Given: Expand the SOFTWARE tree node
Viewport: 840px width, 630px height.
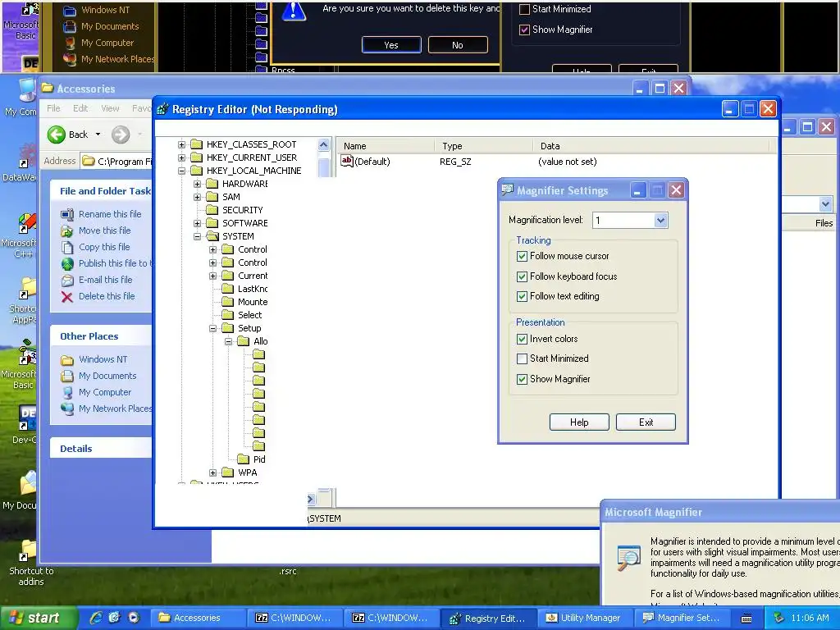Looking at the screenshot, I should 197,223.
